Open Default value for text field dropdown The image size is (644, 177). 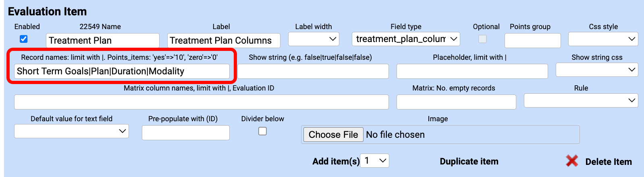pyautogui.click(x=71, y=131)
